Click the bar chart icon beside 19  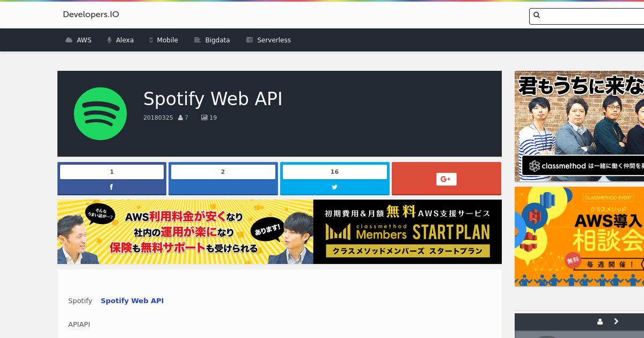[204, 117]
